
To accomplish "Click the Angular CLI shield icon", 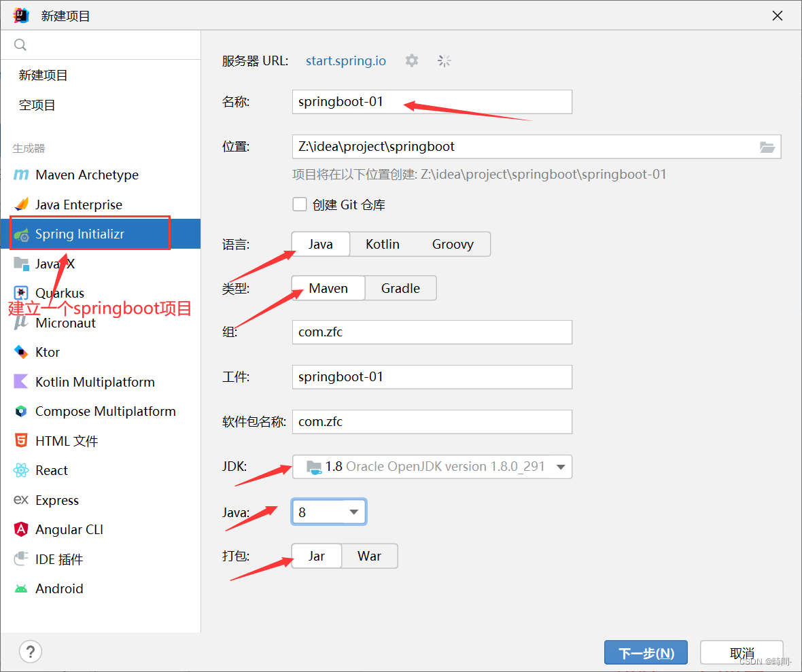I will 21,529.
